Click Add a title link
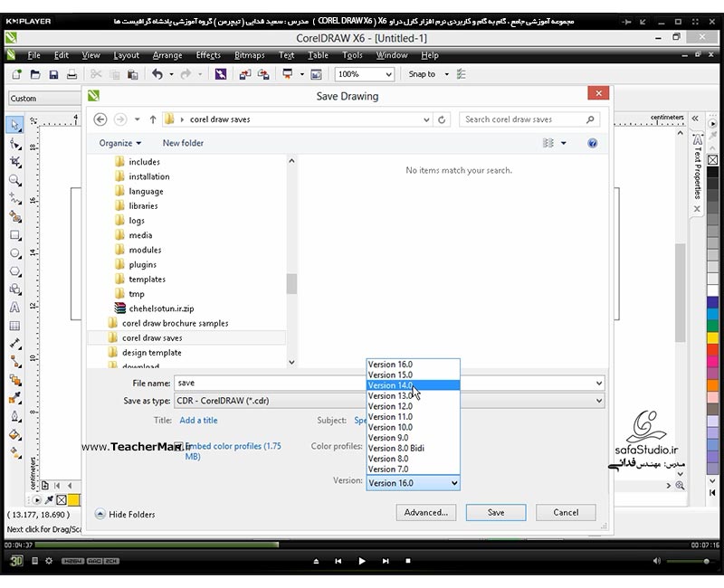Image resolution: width=724 pixels, height=588 pixels. pos(198,421)
